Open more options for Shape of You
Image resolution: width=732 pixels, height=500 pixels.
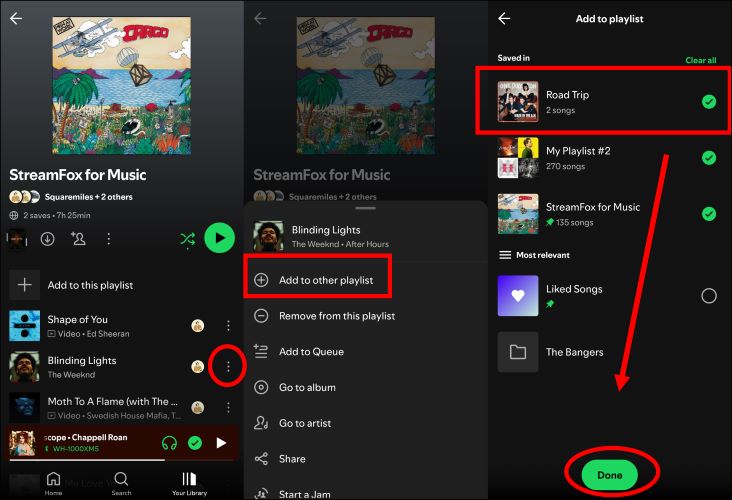coord(228,325)
